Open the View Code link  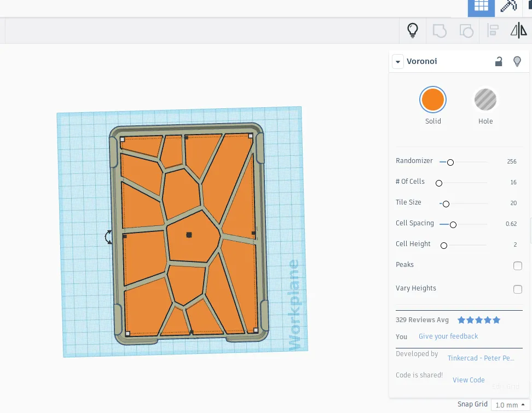(469, 380)
